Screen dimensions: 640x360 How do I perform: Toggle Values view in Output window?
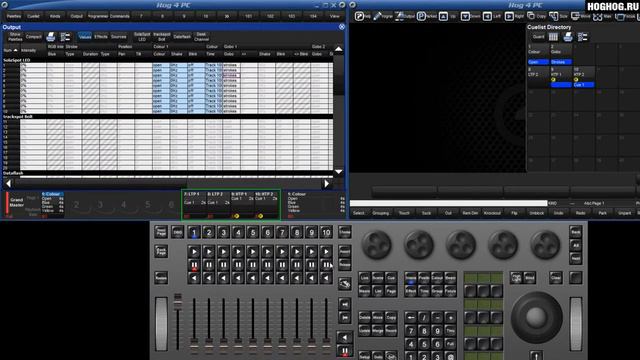[85, 37]
